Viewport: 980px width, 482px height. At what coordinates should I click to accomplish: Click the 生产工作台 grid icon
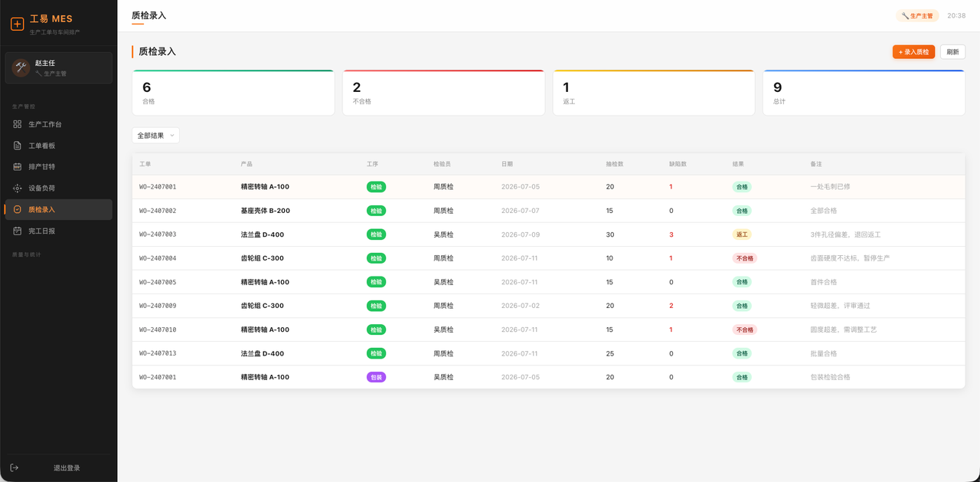click(x=18, y=124)
